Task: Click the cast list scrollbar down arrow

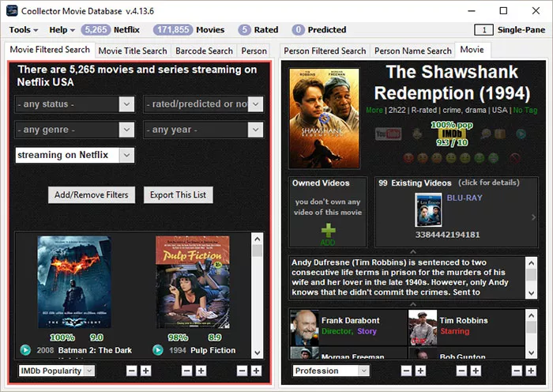Action: point(531,352)
